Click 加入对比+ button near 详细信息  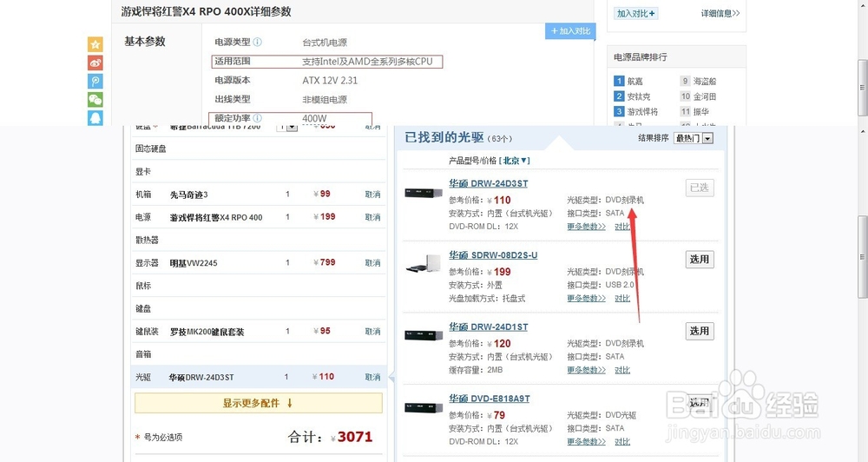click(x=635, y=13)
